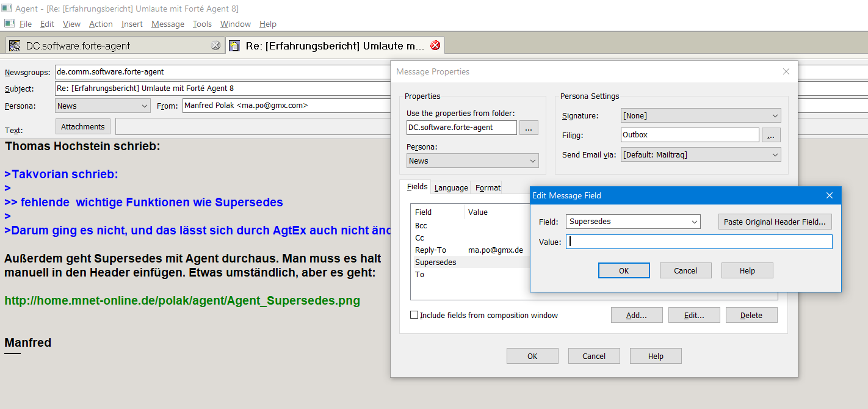868x409 pixels.
Task: Click the Agent app icon in title bar
Action: tap(7, 9)
